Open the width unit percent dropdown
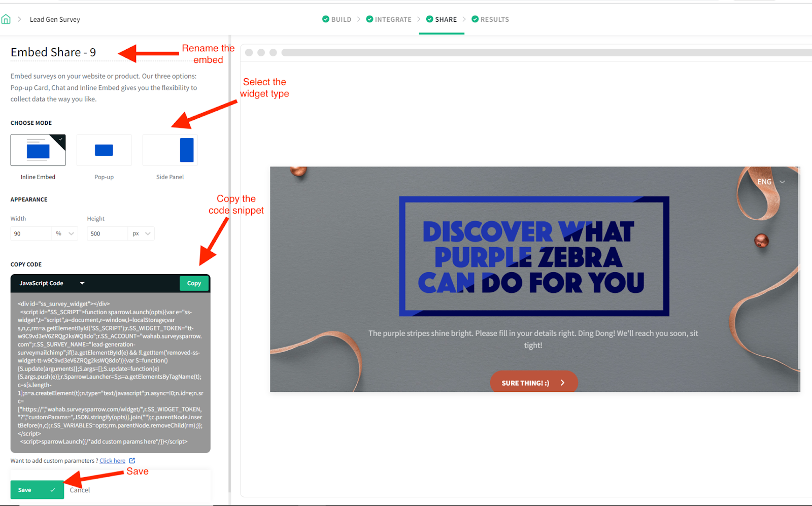 click(65, 233)
